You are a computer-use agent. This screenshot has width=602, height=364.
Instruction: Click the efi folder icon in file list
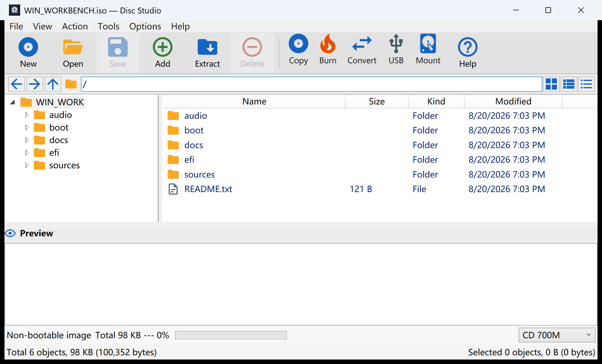173,160
